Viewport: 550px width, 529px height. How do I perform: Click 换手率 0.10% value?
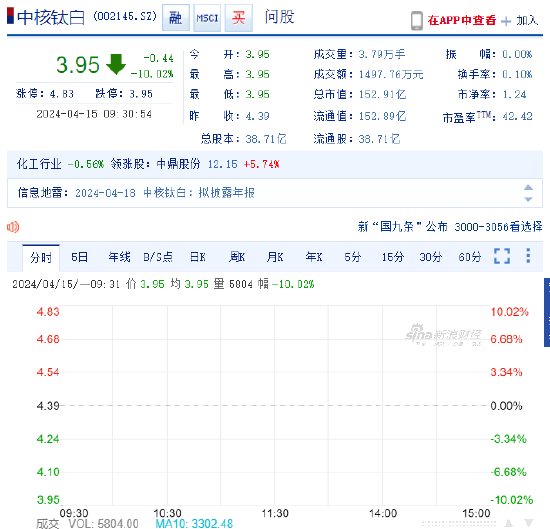[x=517, y=74]
